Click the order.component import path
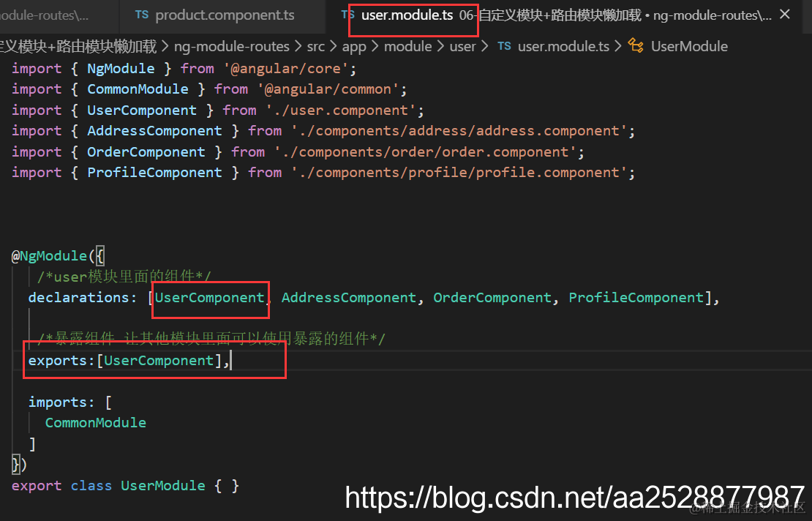Screen dimensions: 812x521 (x=425, y=151)
